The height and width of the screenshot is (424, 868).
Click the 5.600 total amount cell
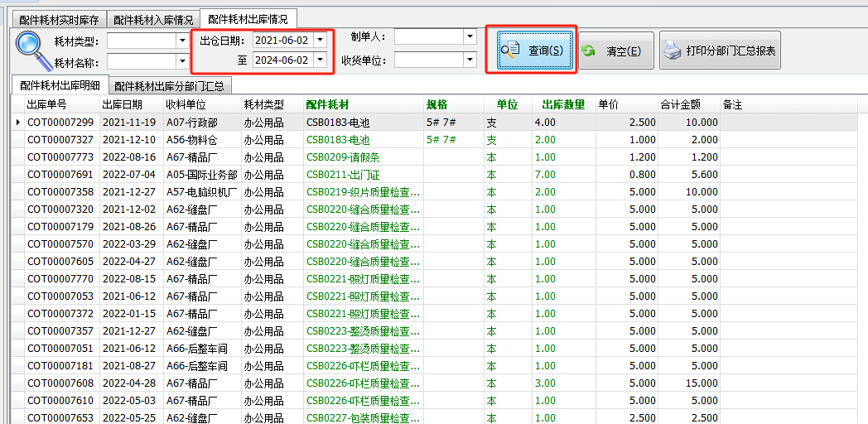pyautogui.click(x=688, y=175)
